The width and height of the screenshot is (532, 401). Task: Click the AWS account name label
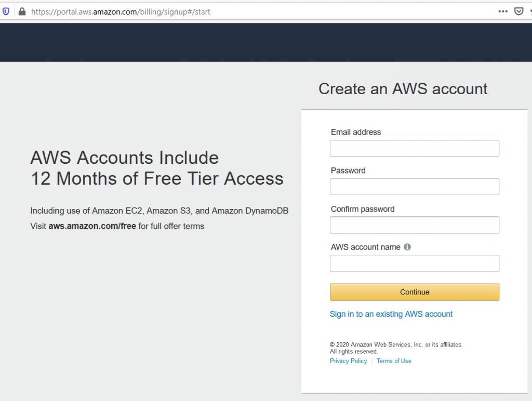coord(365,247)
